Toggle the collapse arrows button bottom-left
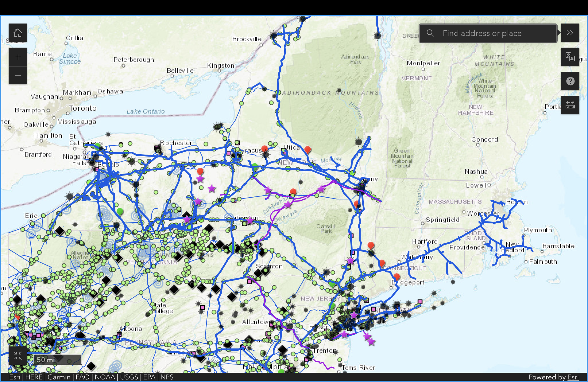Viewport: 588px width, 382px height. click(18, 356)
